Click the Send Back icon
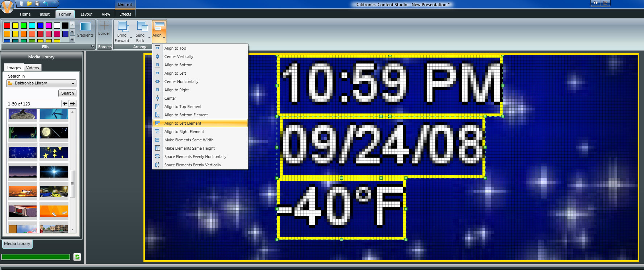 point(142,26)
